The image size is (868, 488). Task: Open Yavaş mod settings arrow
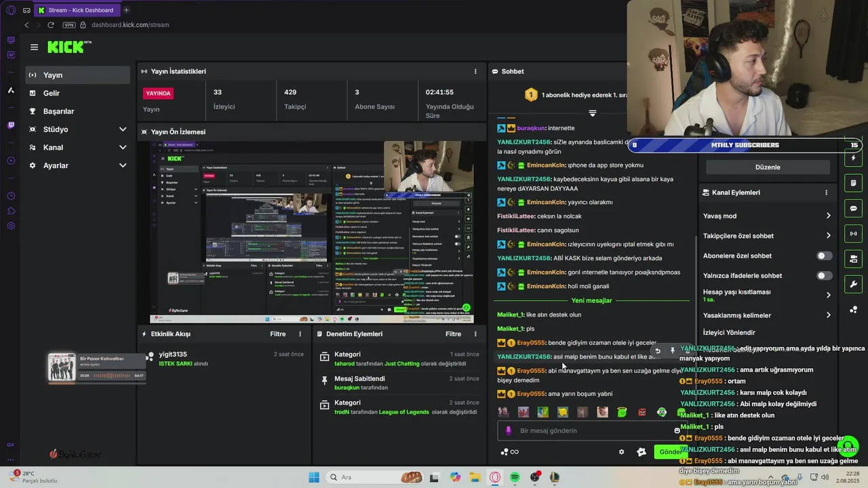click(828, 216)
